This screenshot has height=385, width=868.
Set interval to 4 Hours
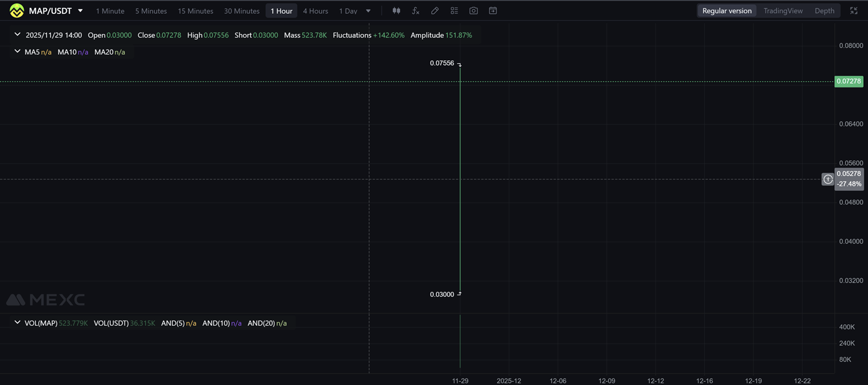[x=315, y=11]
